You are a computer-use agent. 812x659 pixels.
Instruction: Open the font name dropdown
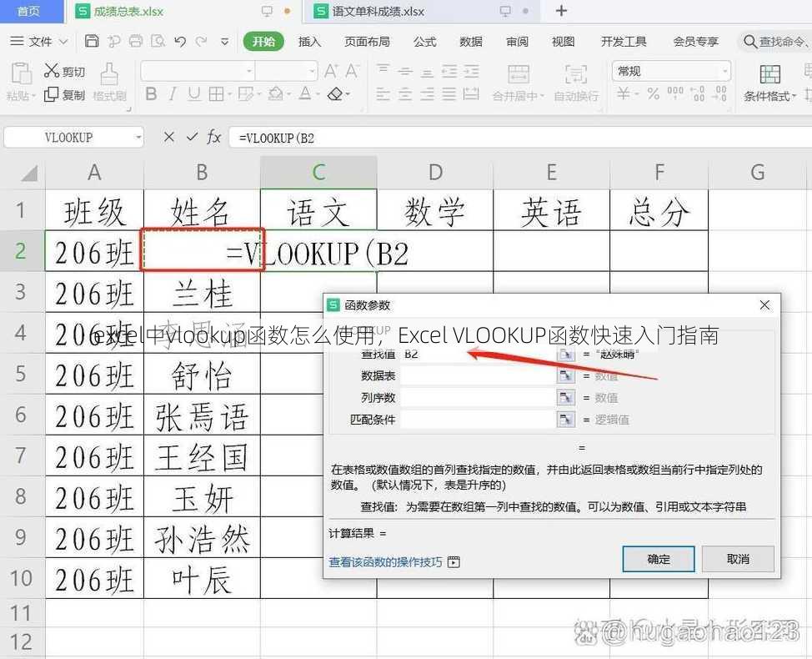tap(249, 71)
